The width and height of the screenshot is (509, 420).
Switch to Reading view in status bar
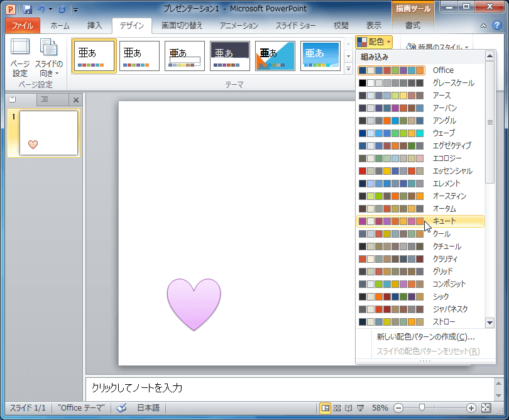click(349, 407)
